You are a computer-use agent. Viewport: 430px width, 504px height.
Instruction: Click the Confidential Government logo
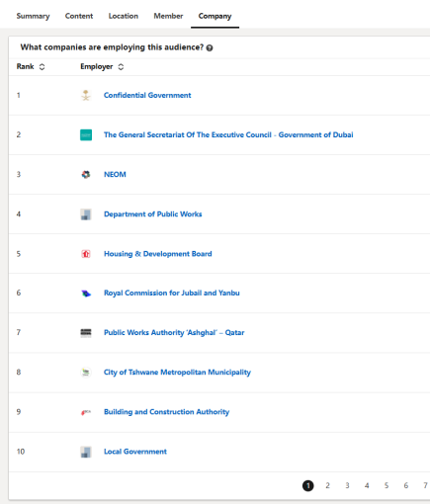point(86,95)
